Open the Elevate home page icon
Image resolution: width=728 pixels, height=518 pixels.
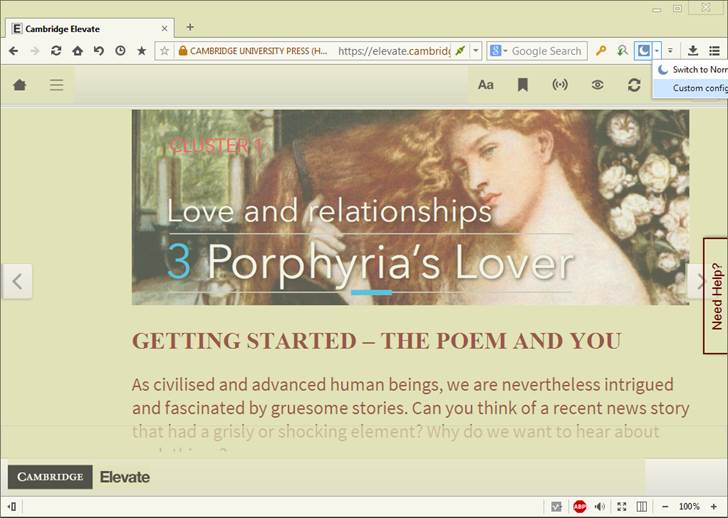(x=19, y=85)
